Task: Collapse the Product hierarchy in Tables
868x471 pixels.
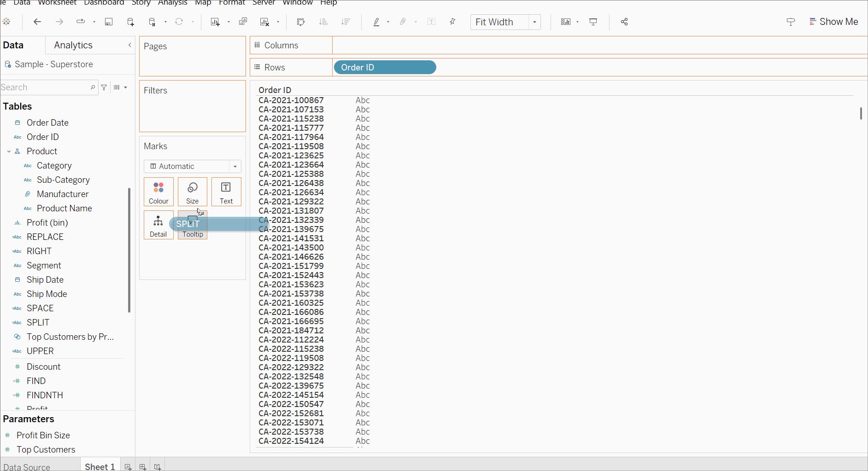Action: point(9,151)
